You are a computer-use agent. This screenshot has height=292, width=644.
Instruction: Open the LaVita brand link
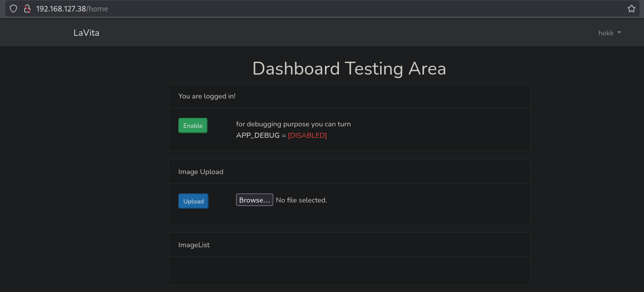(86, 33)
